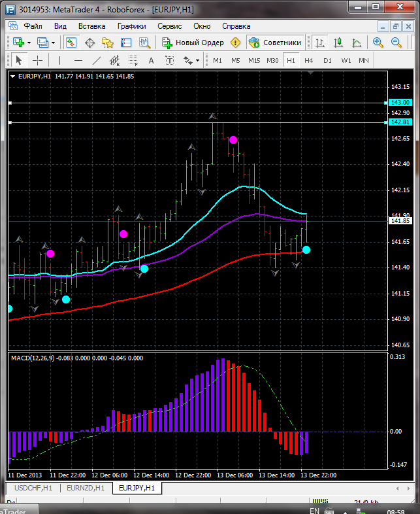This screenshot has width=420, height=514.
Task: Switch to bar chart mode icon
Action: point(320,43)
